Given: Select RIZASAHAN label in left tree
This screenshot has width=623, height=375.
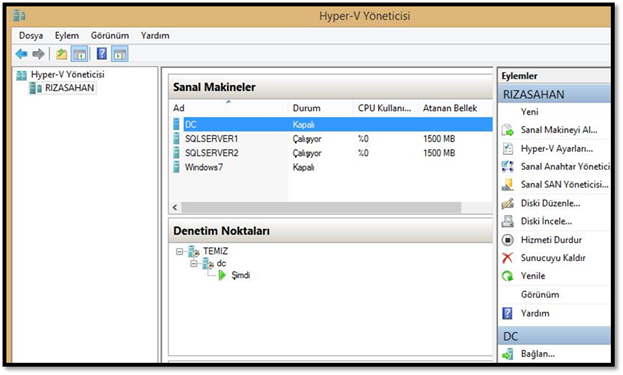Looking at the screenshot, I should point(70,88).
